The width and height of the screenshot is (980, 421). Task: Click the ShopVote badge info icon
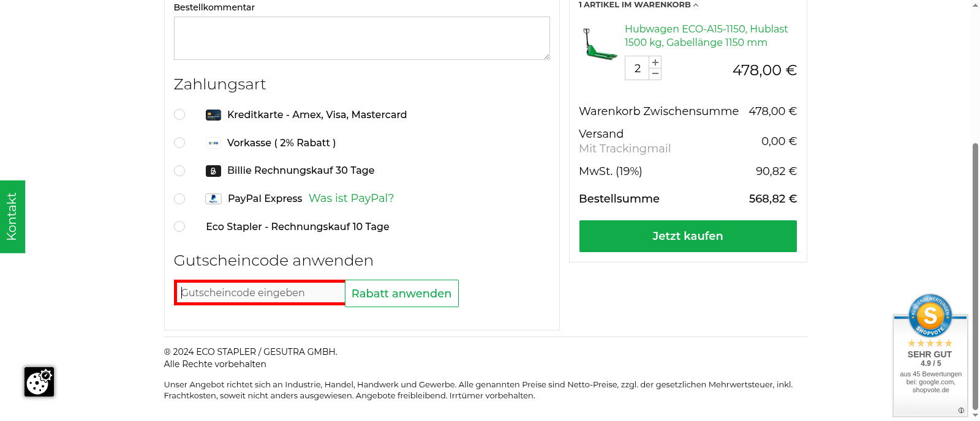(x=961, y=411)
